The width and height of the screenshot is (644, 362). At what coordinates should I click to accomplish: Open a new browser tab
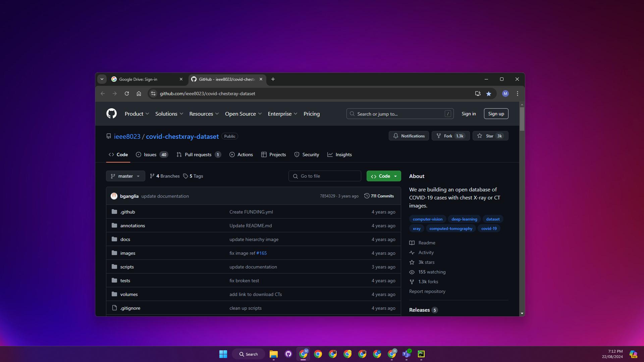click(273, 79)
